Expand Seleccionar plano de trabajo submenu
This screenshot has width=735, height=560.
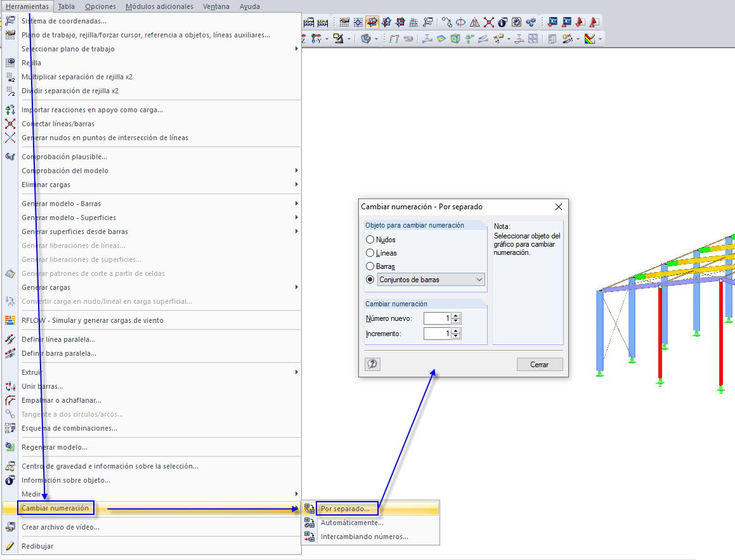(x=296, y=49)
